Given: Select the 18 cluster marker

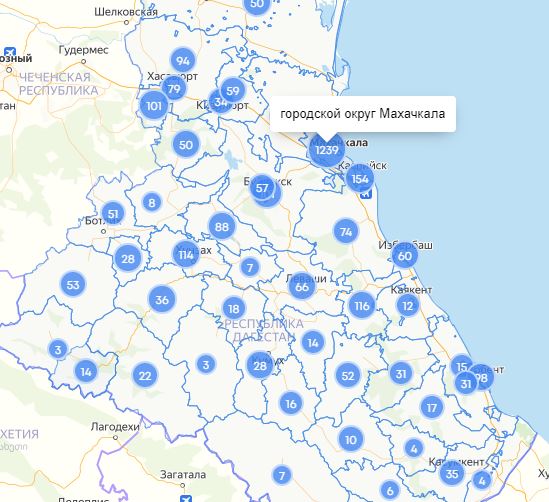Looking at the screenshot, I should 234,309.
